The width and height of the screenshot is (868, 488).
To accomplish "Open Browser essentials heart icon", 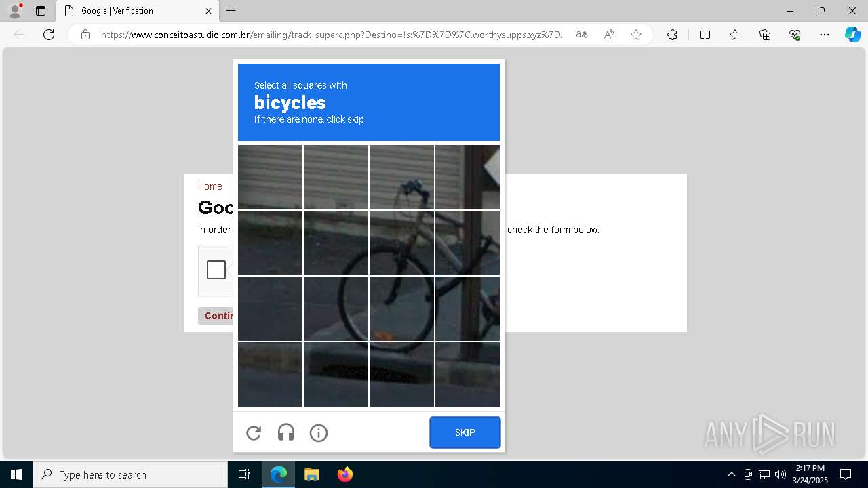I will click(x=795, y=35).
